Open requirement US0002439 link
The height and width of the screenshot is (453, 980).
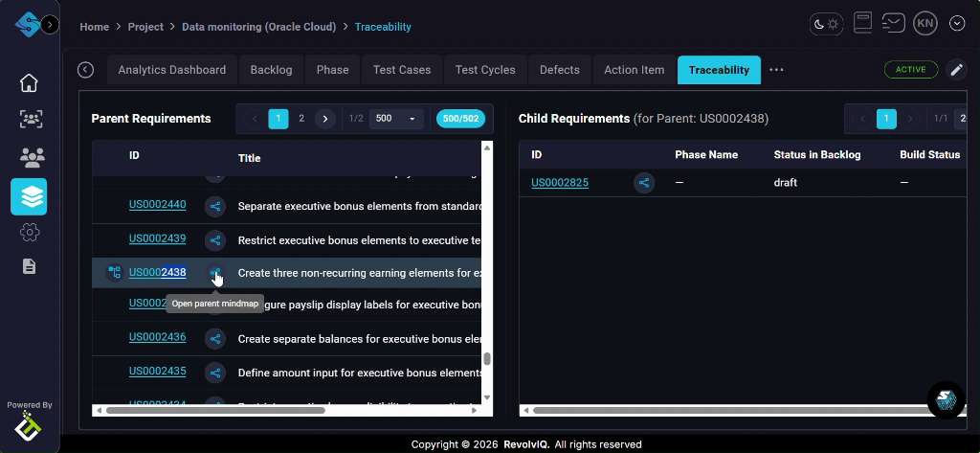(158, 238)
